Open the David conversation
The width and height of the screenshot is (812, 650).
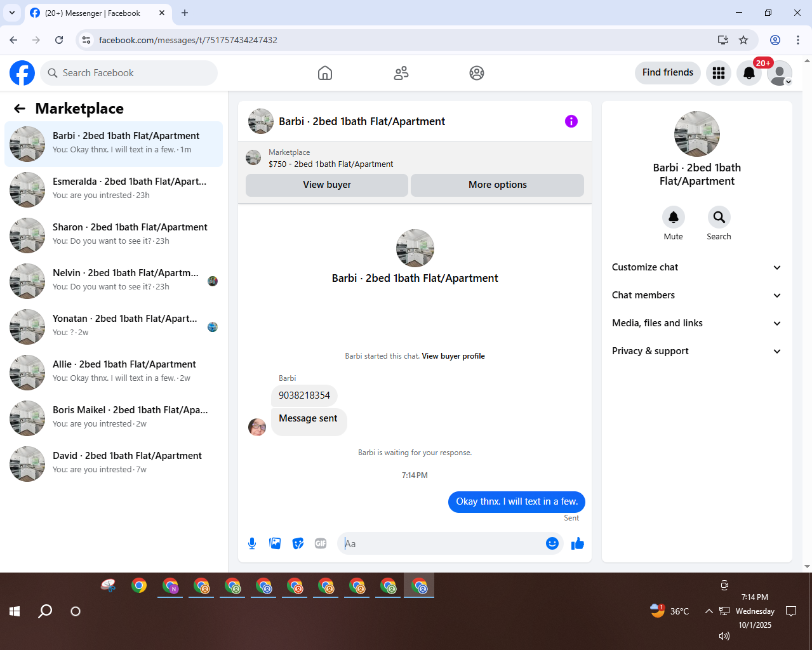[114, 464]
